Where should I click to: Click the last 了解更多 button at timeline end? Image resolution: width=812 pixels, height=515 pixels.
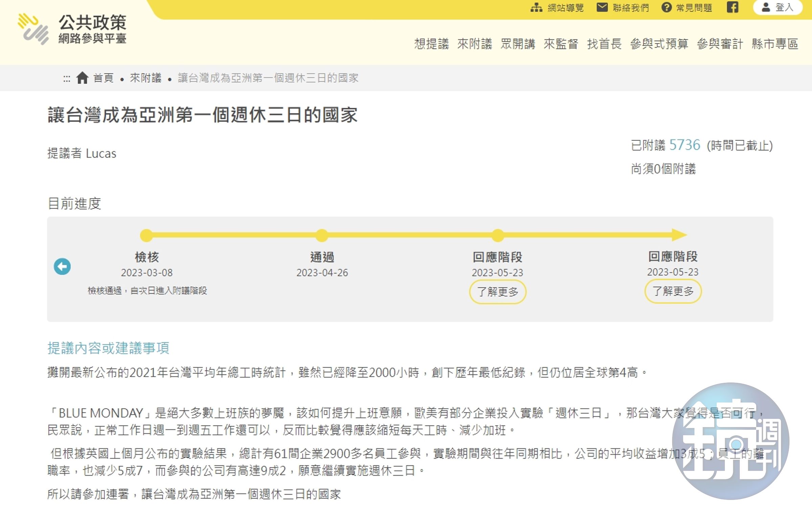click(x=673, y=291)
